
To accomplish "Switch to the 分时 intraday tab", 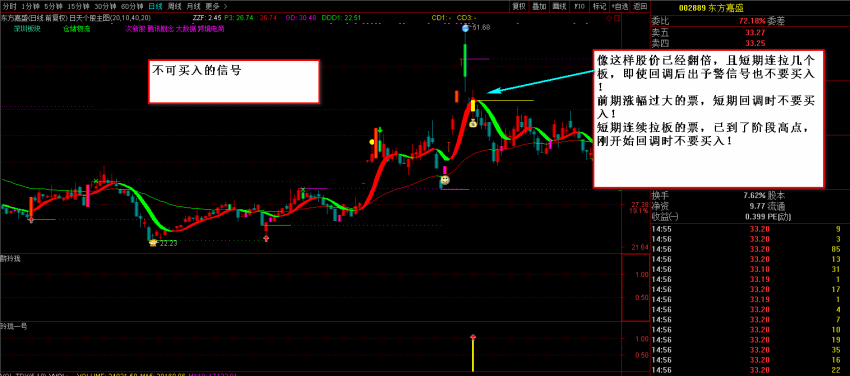I will click(9, 7).
